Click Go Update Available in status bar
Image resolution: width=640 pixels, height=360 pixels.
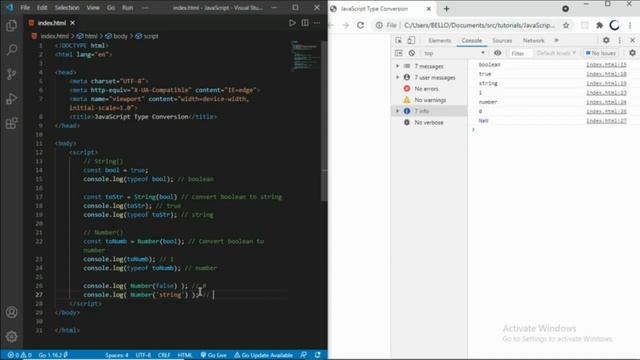263,355
